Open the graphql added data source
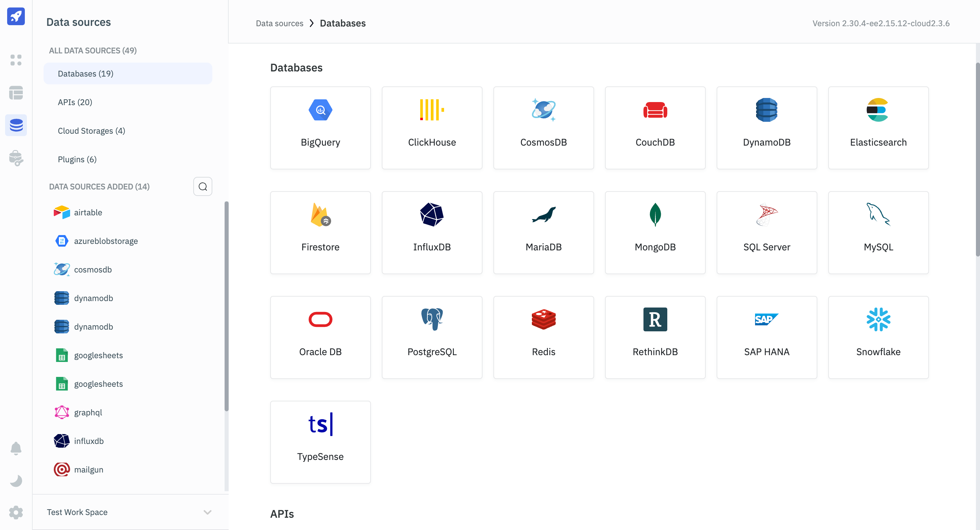 88,412
